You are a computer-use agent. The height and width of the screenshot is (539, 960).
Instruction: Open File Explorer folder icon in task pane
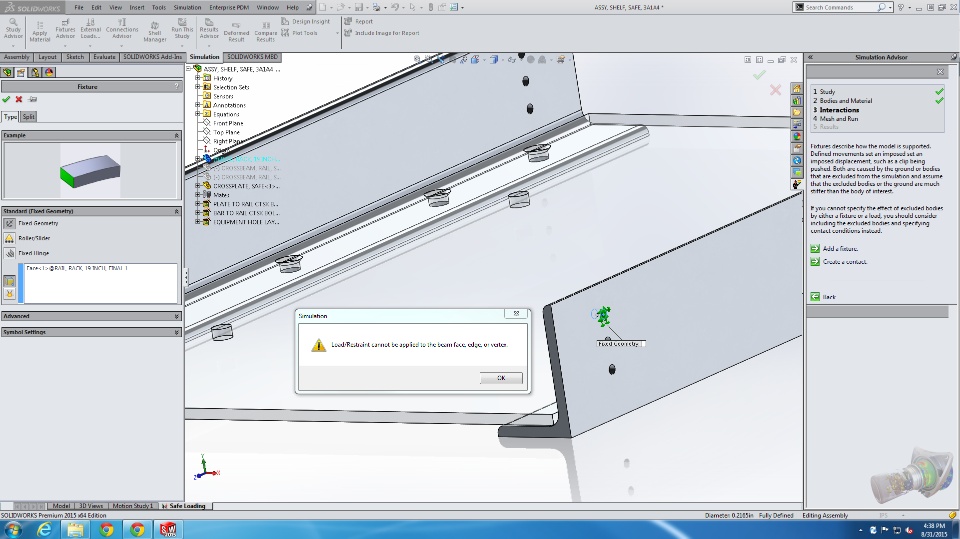(797, 113)
